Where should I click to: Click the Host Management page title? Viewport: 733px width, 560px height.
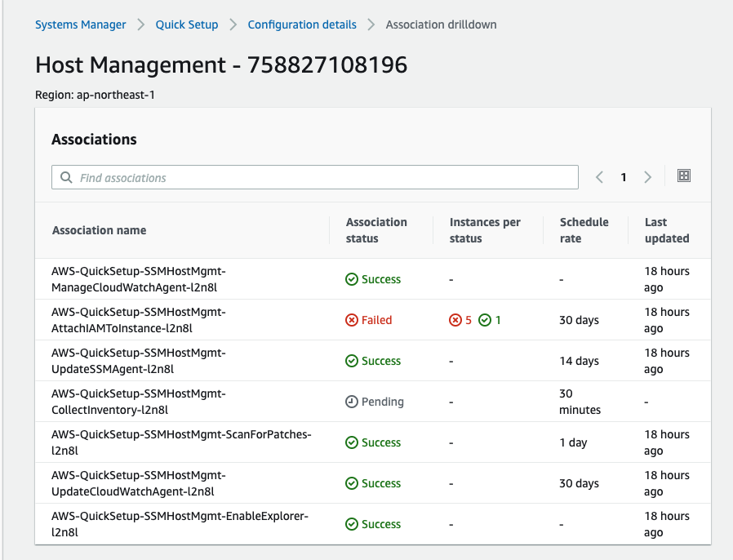pos(221,64)
